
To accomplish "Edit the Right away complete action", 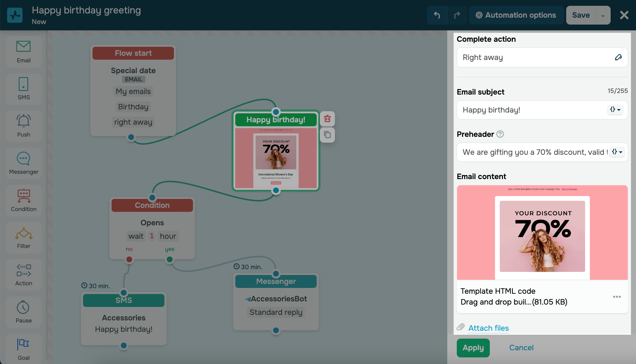I will (618, 57).
